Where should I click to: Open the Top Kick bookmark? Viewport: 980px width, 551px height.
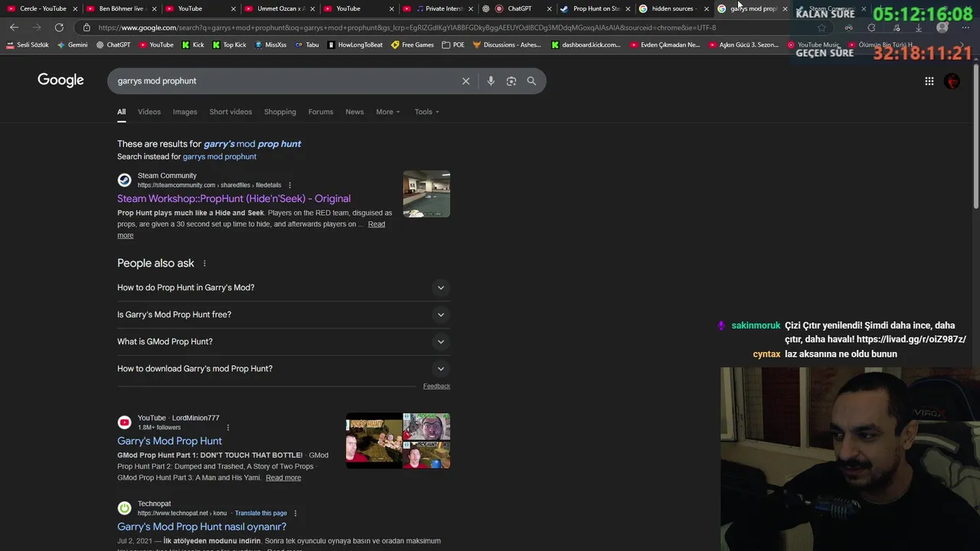coord(229,44)
